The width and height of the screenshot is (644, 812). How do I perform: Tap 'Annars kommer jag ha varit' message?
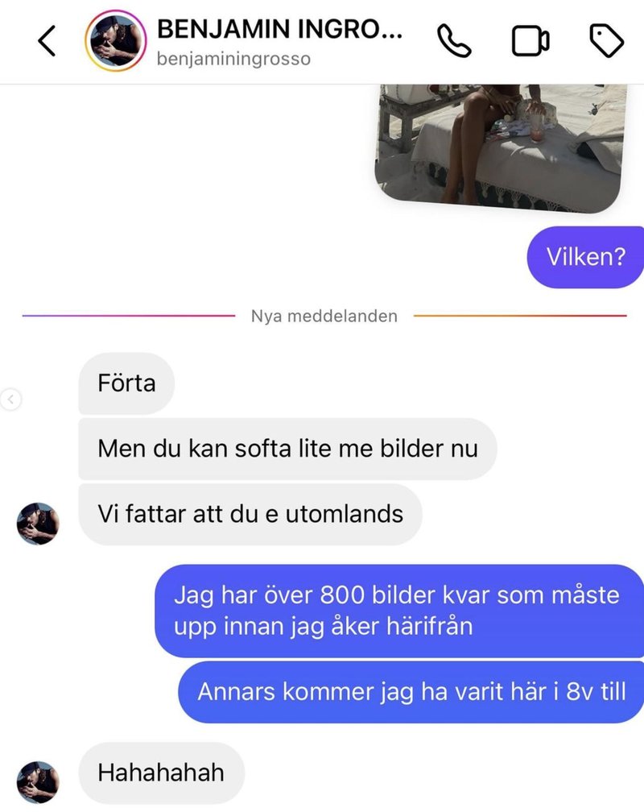click(411, 692)
